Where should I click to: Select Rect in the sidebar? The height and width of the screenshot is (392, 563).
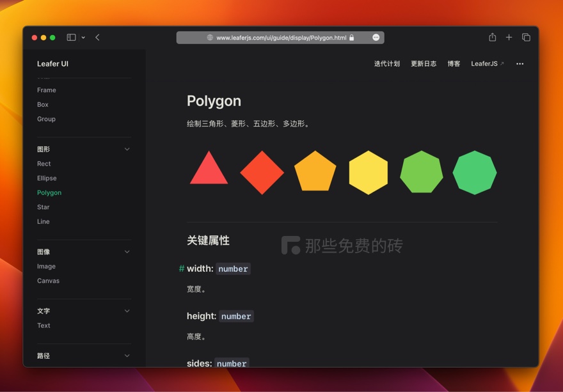point(44,164)
